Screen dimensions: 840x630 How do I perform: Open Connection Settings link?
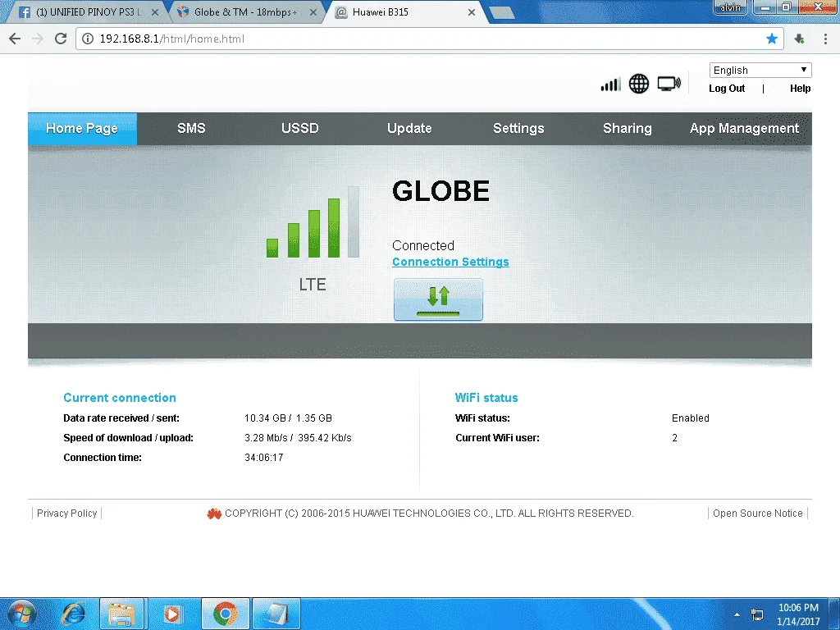coord(450,262)
